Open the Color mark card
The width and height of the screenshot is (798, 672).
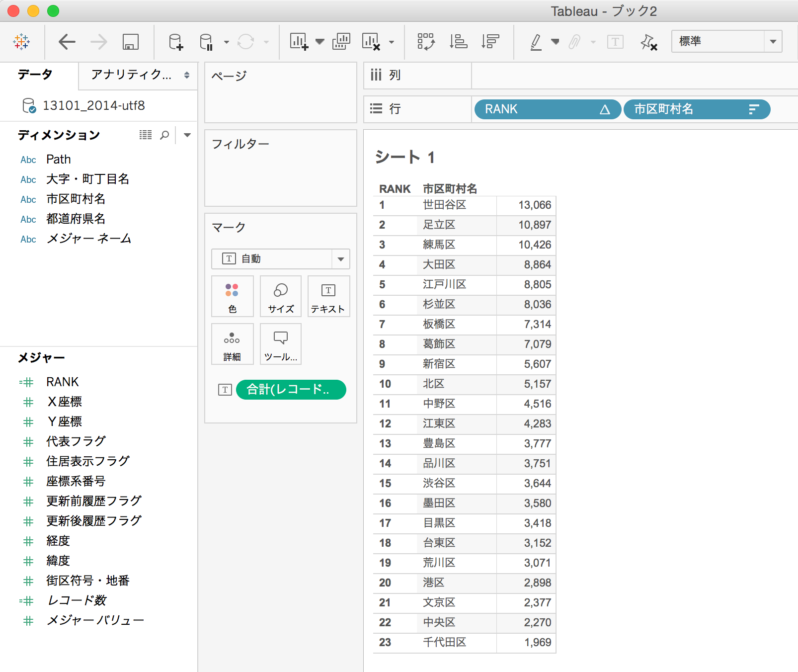point(232,296)
